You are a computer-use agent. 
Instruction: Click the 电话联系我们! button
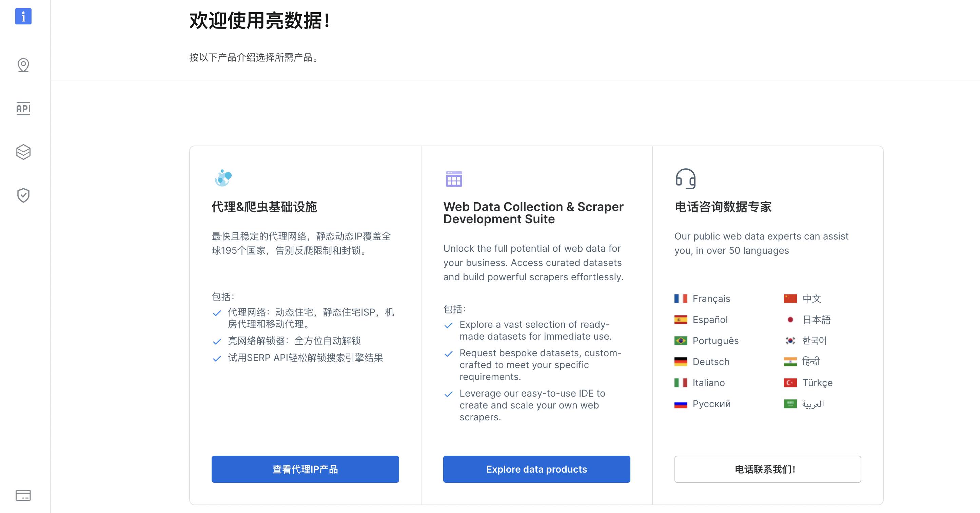[x=767, y=469]
